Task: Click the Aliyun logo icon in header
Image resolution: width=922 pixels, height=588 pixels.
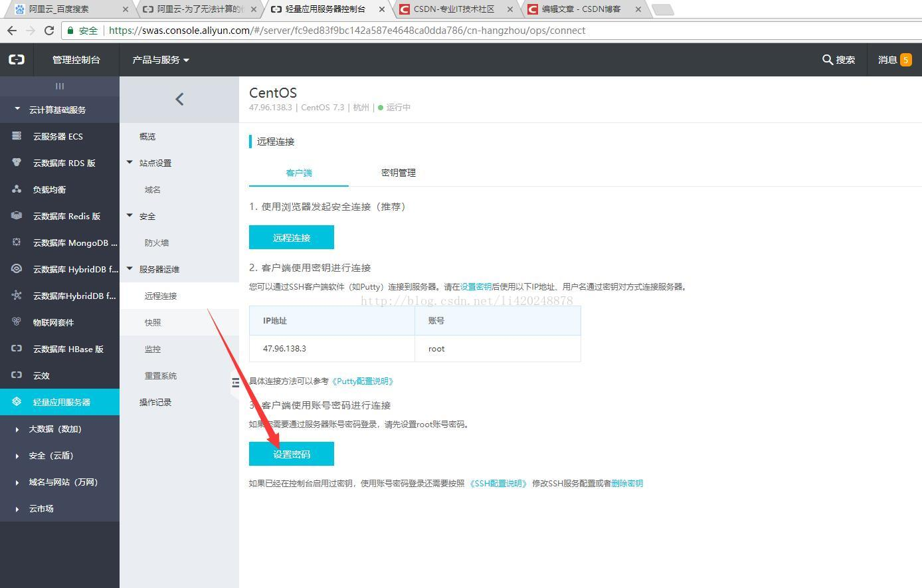Action: (x=17, y=60)
